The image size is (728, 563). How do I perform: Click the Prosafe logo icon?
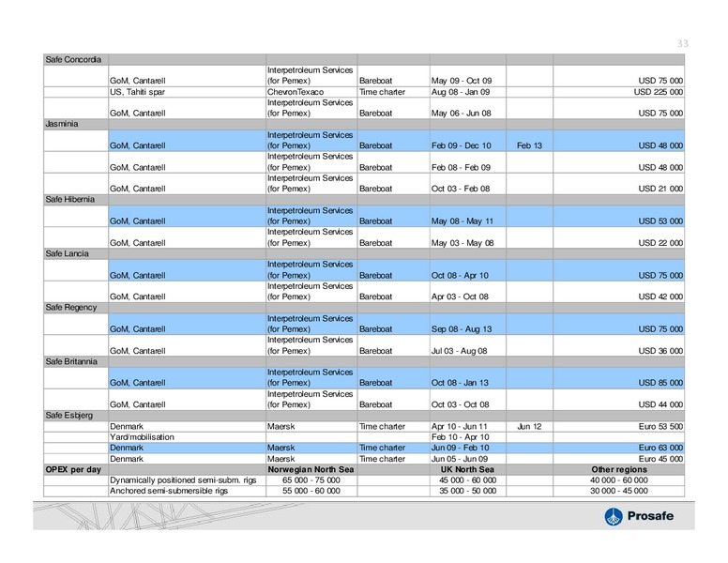(613, 516)
